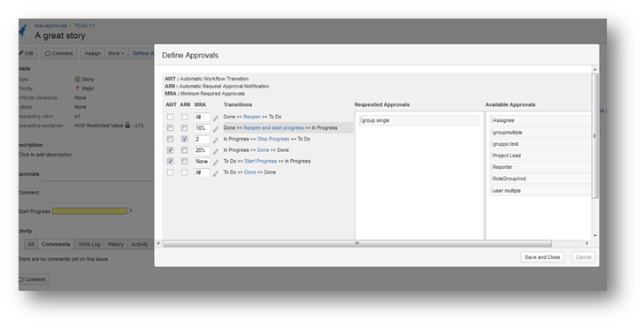Click Save and Close button

click(x=542, y=257)
